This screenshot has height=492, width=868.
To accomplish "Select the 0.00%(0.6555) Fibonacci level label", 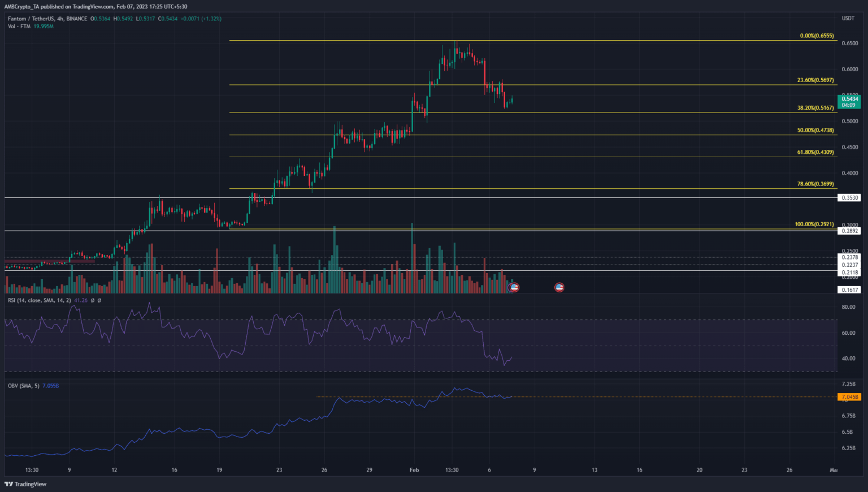I will [x=817, y=36].
